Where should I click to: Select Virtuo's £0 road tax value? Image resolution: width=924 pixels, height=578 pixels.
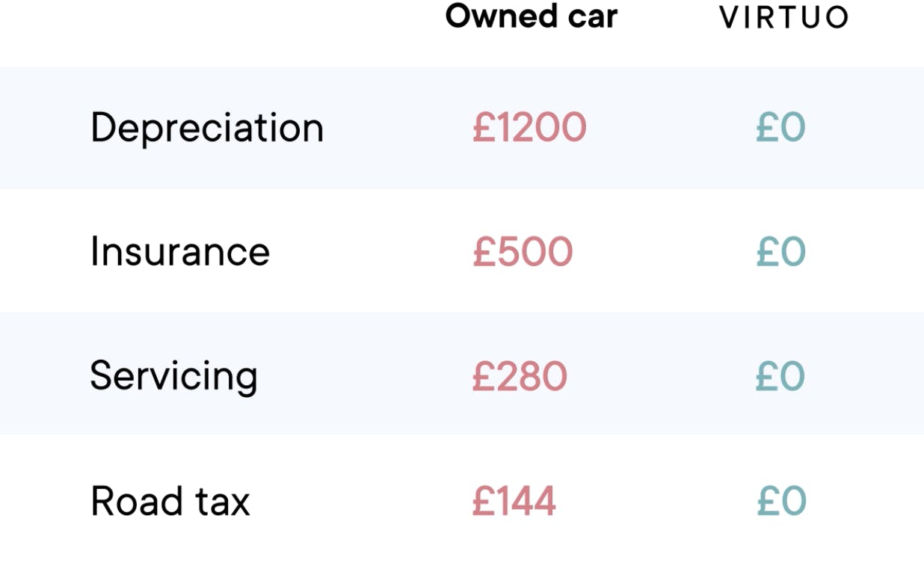(x=780, y=501)
